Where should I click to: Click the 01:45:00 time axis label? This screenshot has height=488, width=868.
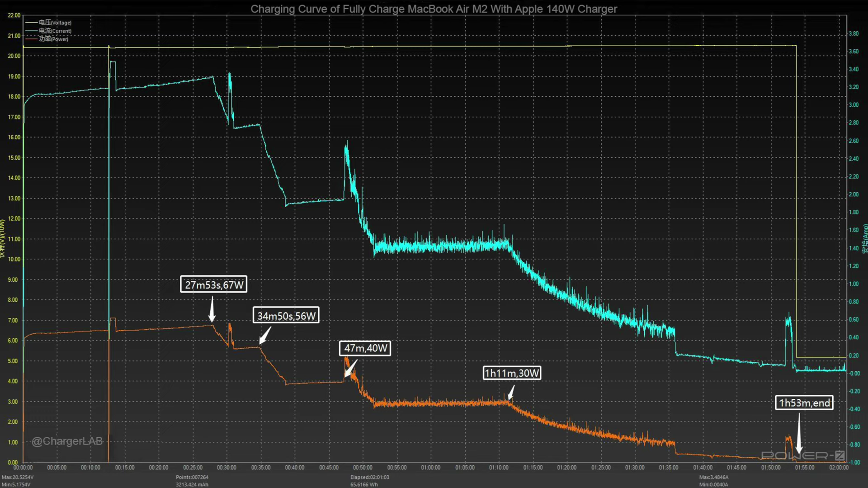click(737, 468)
